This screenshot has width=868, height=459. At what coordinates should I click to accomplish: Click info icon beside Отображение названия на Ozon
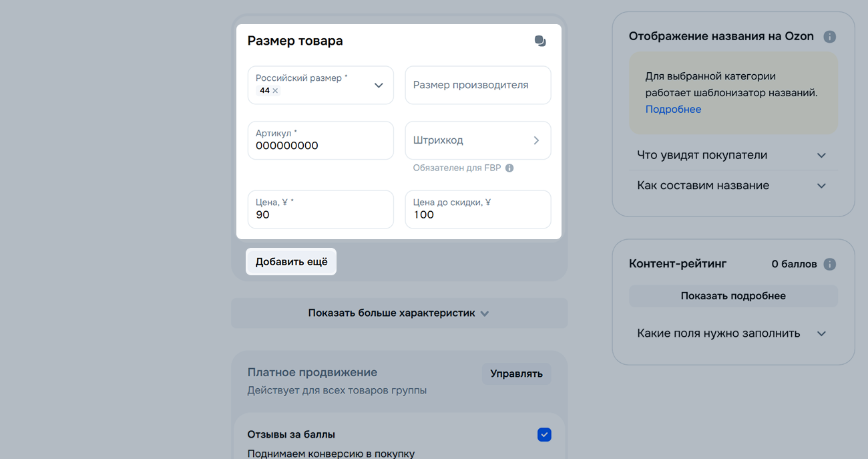pos(829,37)
